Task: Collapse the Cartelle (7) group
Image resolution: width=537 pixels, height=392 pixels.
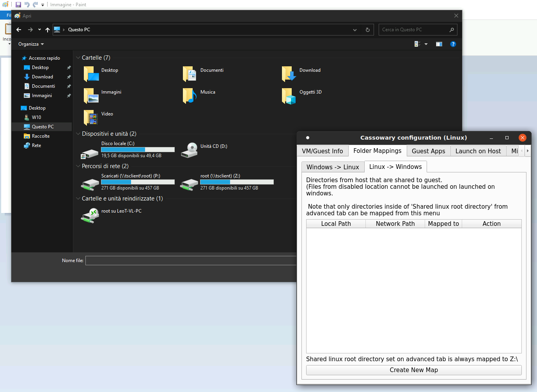Action: [78, 58]
